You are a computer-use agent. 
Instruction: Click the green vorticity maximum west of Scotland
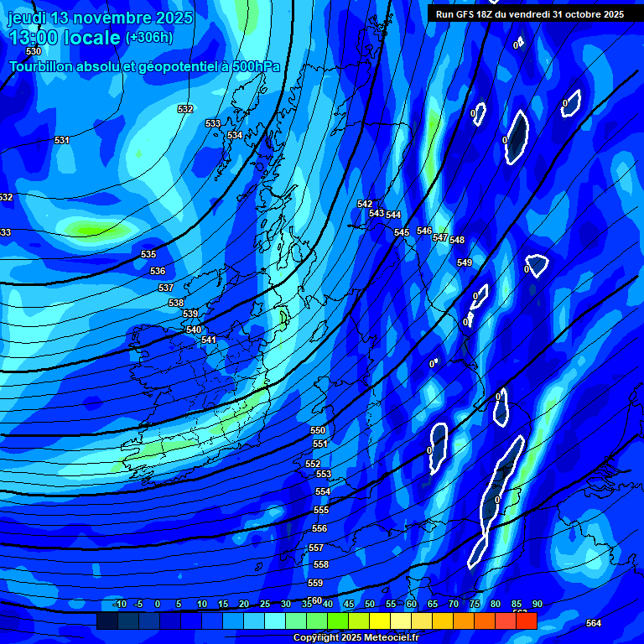[x=92, y=228]
